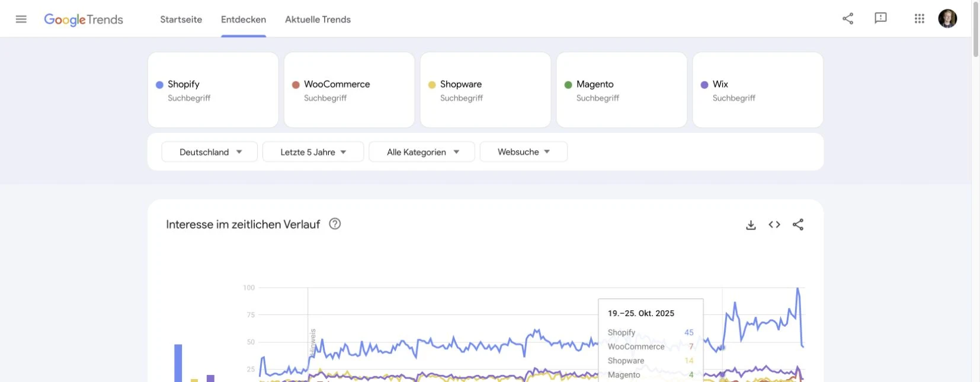
Task: Click the yellow Shopware color dot
Action: pyautogui.click(x=432, y=85)
